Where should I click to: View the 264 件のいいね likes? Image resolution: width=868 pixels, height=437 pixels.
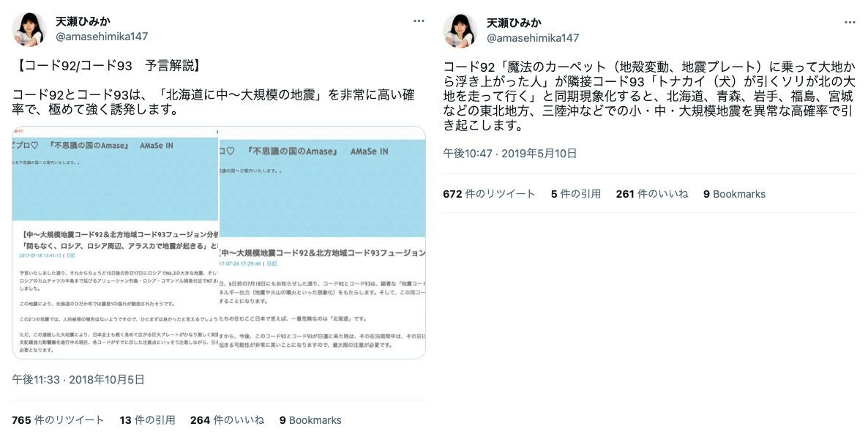coord(227,420)
